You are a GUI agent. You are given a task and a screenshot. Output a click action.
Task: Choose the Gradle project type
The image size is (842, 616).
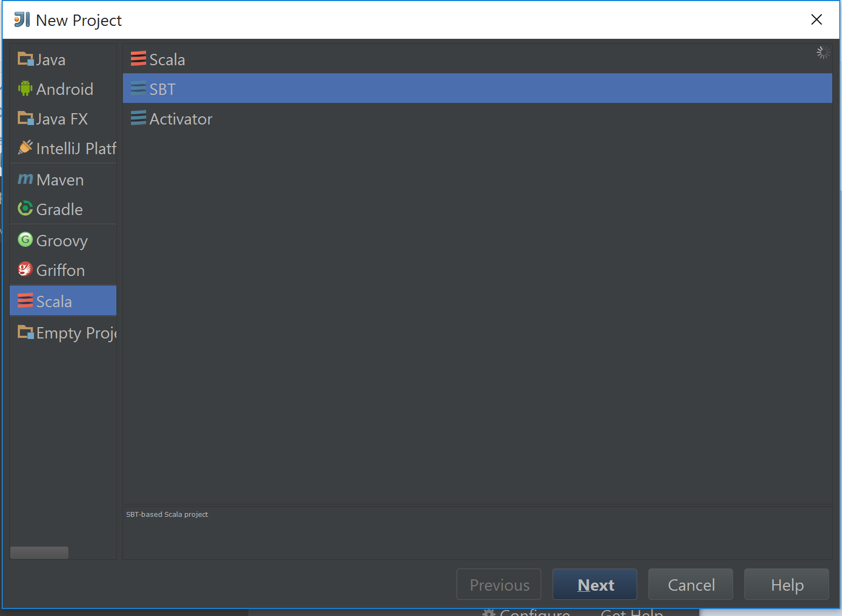[x=63, y=209]
